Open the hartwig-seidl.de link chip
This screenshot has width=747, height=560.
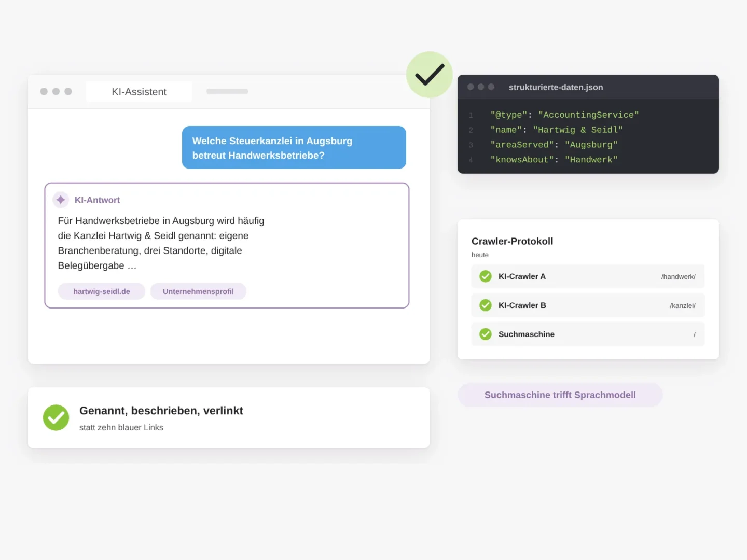tap(102, 291)
